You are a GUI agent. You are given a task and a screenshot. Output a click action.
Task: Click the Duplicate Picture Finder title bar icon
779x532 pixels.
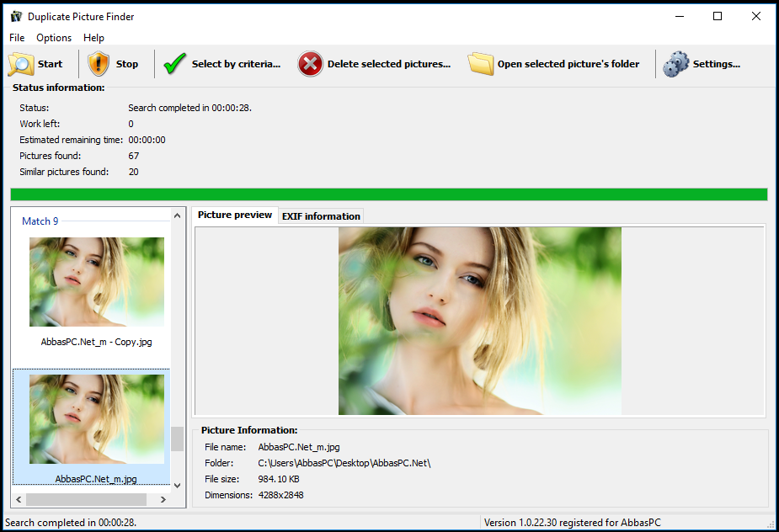(x=16, y=16)
